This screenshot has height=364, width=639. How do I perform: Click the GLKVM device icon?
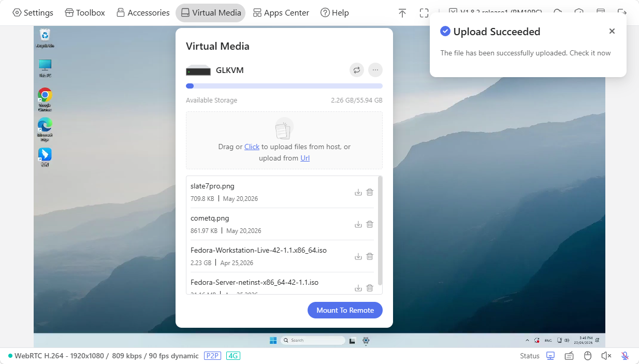coord(198,70)
